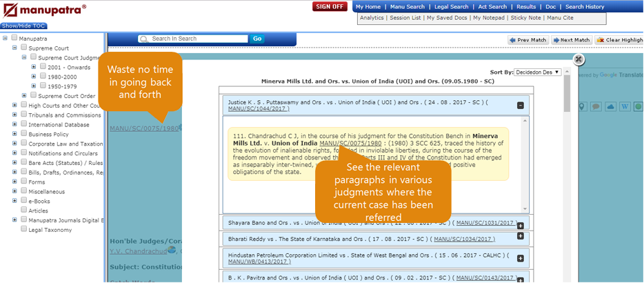This screenshot has width=644, height=283.
Task: Click the Manupatra logo
Action: tap(44, 10)
